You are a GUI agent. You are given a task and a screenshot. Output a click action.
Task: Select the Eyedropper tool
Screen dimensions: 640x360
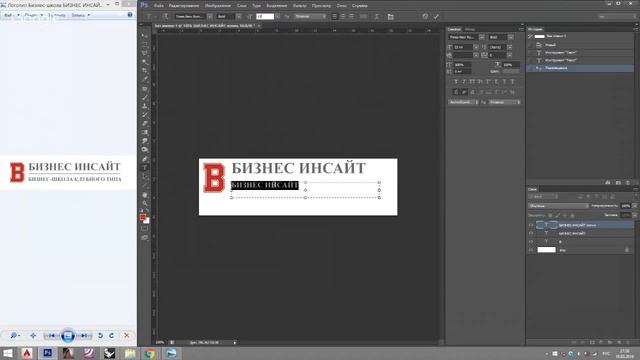click(144, 79)
